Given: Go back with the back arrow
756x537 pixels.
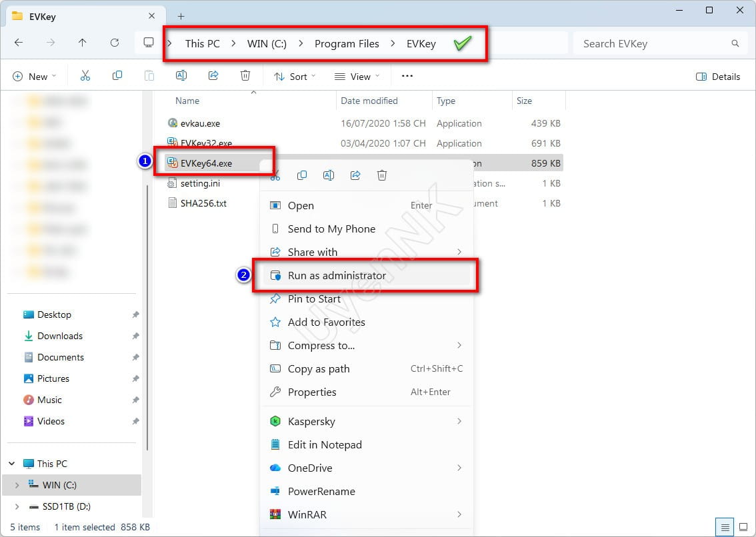Looking at the screenshot, I should (19, 43).
